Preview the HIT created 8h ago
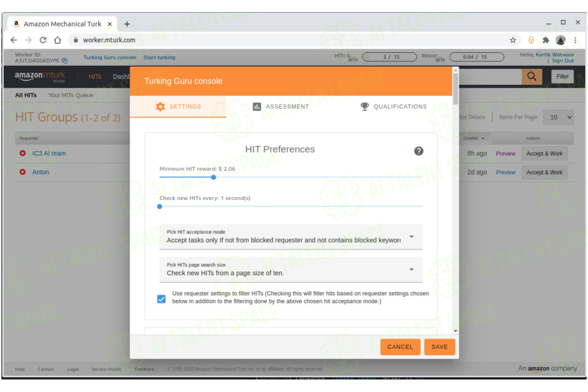 506,154
